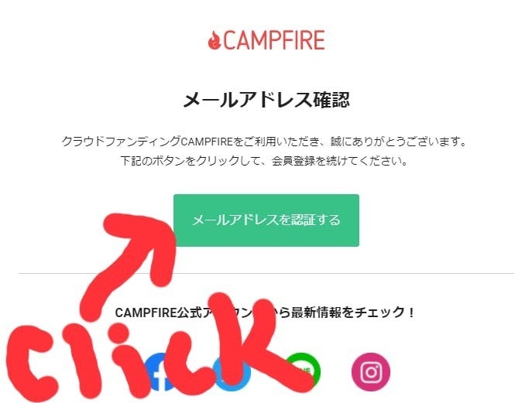
Task: Click the word CAMPFIRE inside the paragraph
Action: click(x=207, y=141)
